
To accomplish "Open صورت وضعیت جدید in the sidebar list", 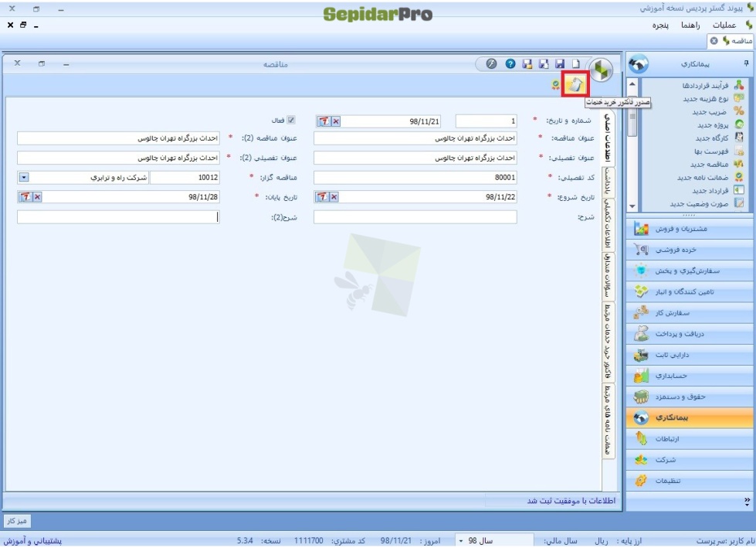I will coord(707,203).
